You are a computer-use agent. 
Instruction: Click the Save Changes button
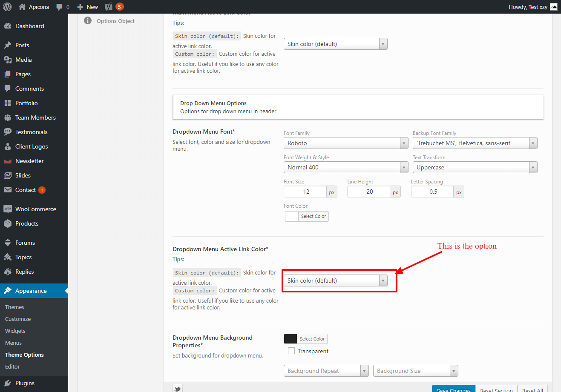pyautogui.click(x=454, y=389)
